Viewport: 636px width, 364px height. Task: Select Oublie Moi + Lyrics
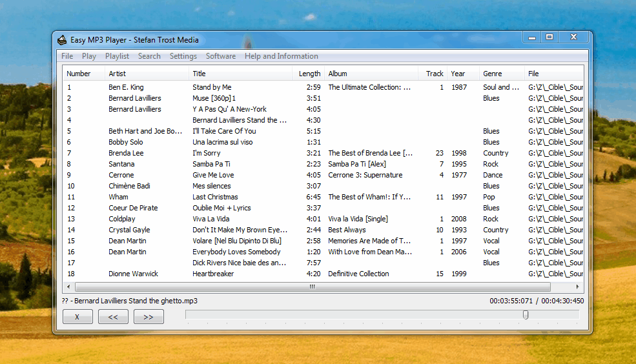tap(221, 208)
